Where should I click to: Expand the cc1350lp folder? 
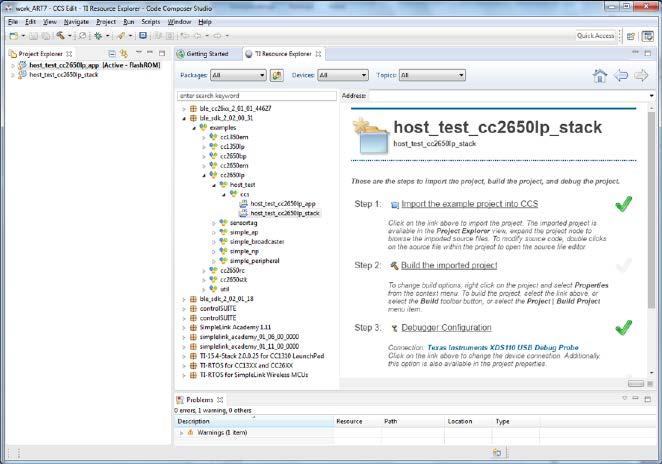[204, 147]
